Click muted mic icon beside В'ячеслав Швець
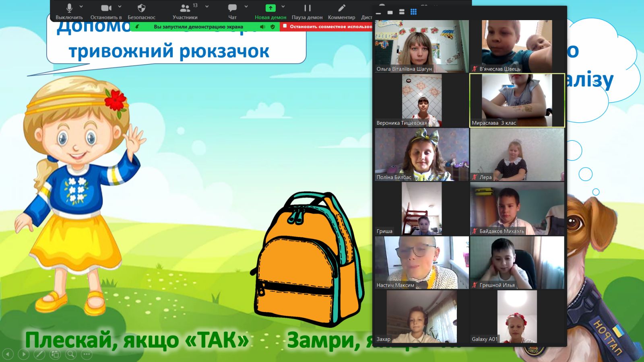This screenshot has width=644, height=362. point(475,69)
